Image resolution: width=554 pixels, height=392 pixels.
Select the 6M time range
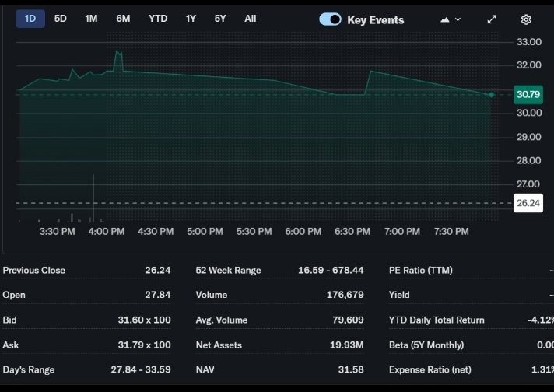123,18
